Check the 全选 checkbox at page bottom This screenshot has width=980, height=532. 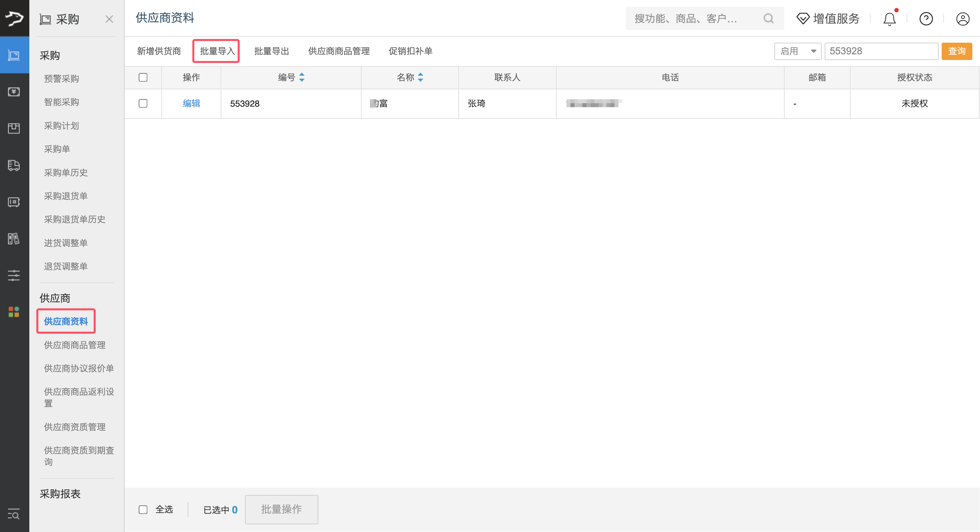pyautogui.click(x=143, y=509)
